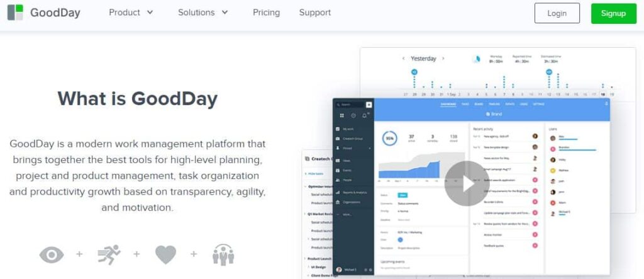Click the Yesterday date label
The image size is (644, 279).
coord(423,59)
